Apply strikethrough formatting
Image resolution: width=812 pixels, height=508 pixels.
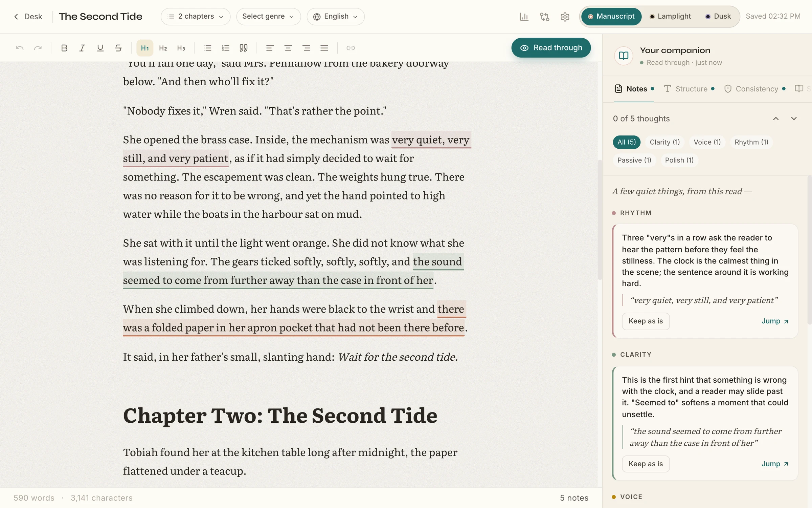pyautogui.click(x=118, y=48)
